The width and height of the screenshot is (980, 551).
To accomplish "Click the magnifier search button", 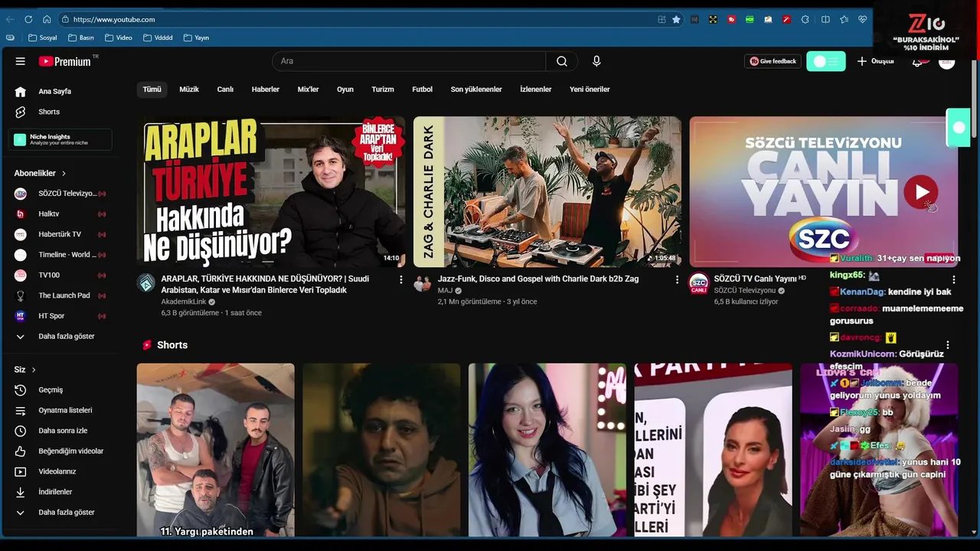I will 562,61.
